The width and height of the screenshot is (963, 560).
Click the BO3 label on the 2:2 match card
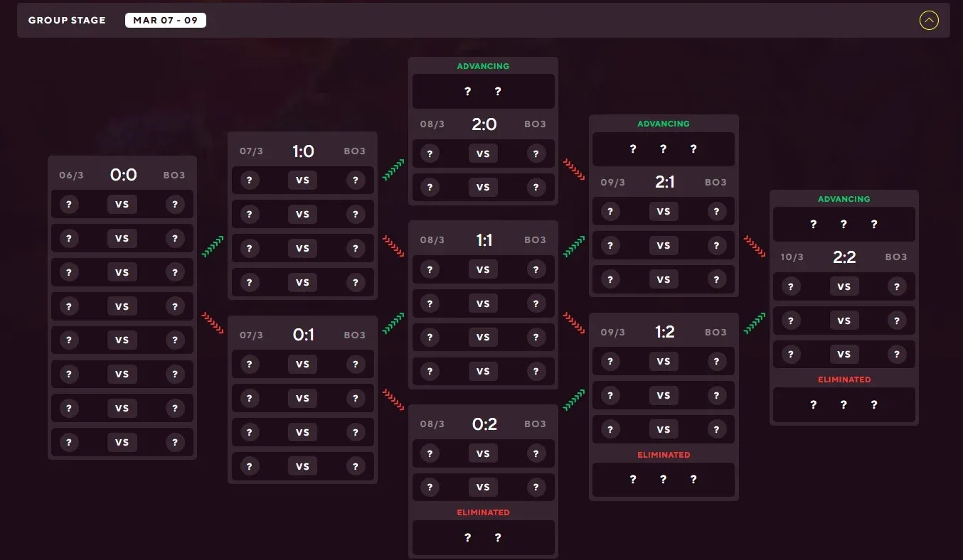tap(896, 257)
